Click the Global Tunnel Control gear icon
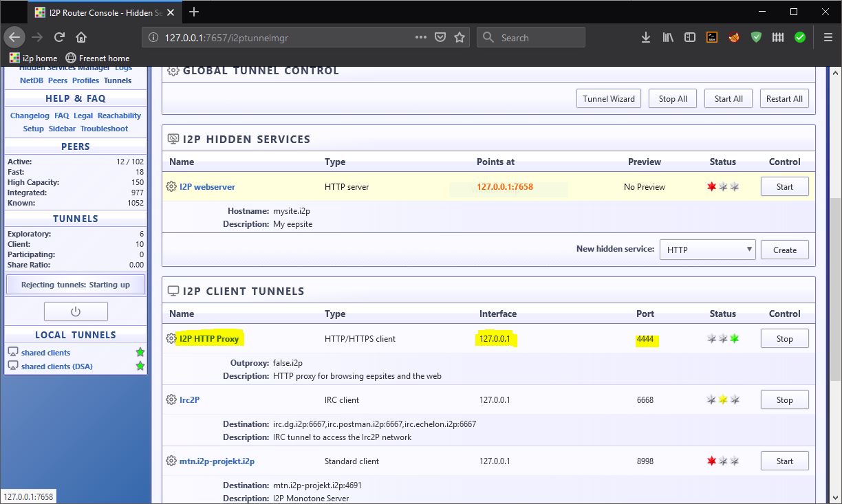The image size is (842, 504). point(173,71)
